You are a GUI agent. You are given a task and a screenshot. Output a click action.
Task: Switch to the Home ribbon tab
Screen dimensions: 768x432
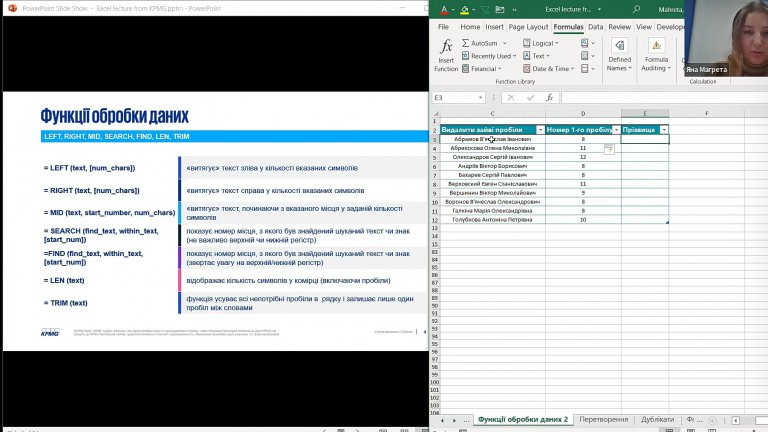470,27
